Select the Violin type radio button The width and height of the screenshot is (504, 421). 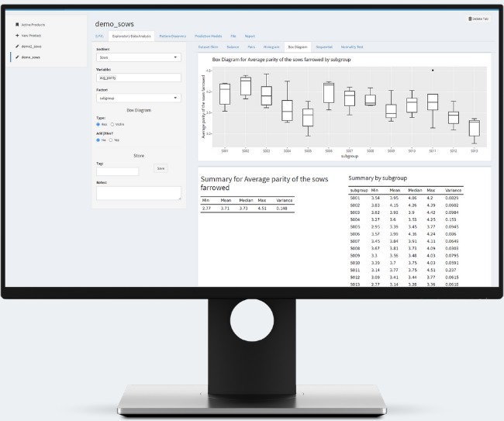(x=112, y=124)
